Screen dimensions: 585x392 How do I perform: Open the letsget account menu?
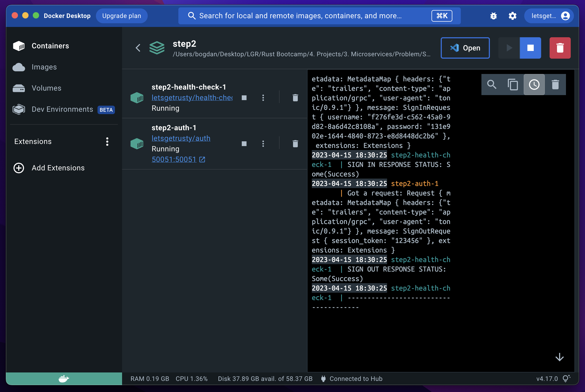549,16
